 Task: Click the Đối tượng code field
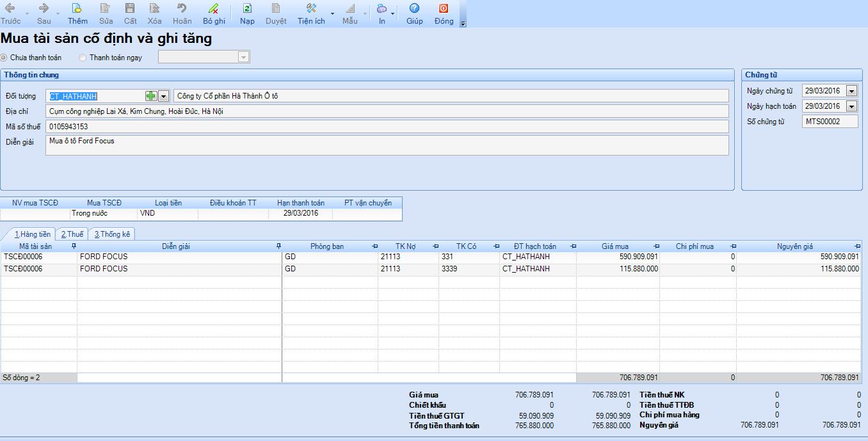point(95,96)
